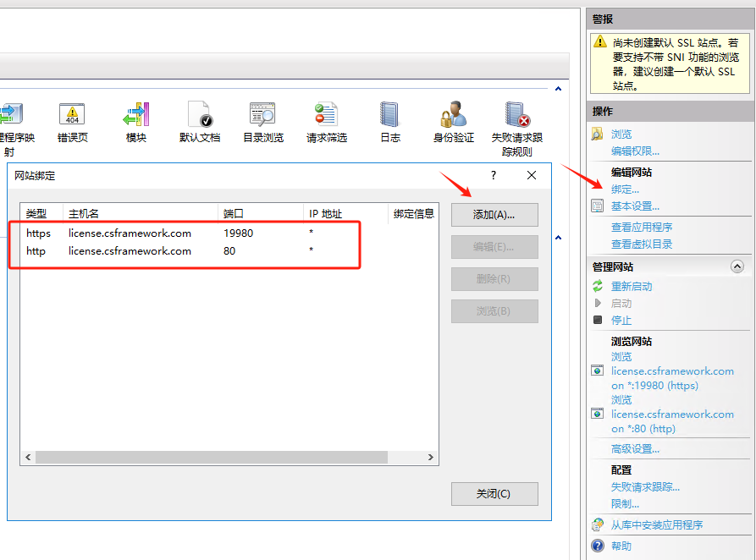Click the Close (关闭(C)) button

494,494
